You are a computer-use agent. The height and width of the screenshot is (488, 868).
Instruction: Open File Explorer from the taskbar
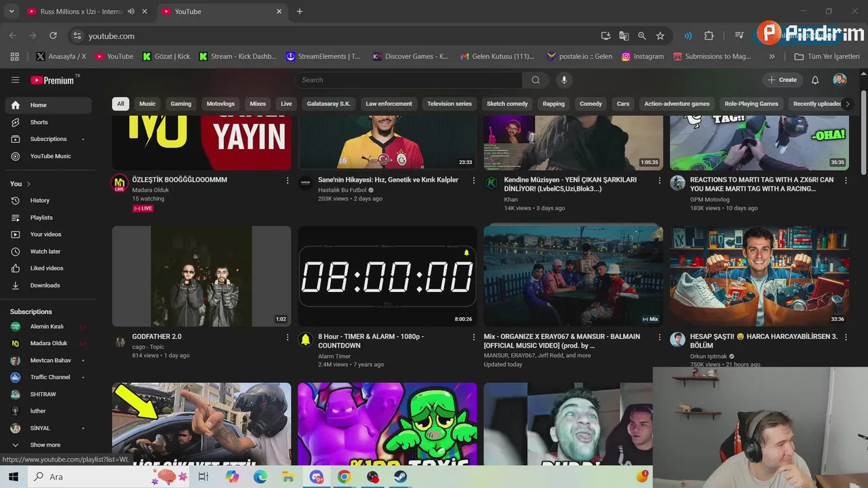(288, 477)
